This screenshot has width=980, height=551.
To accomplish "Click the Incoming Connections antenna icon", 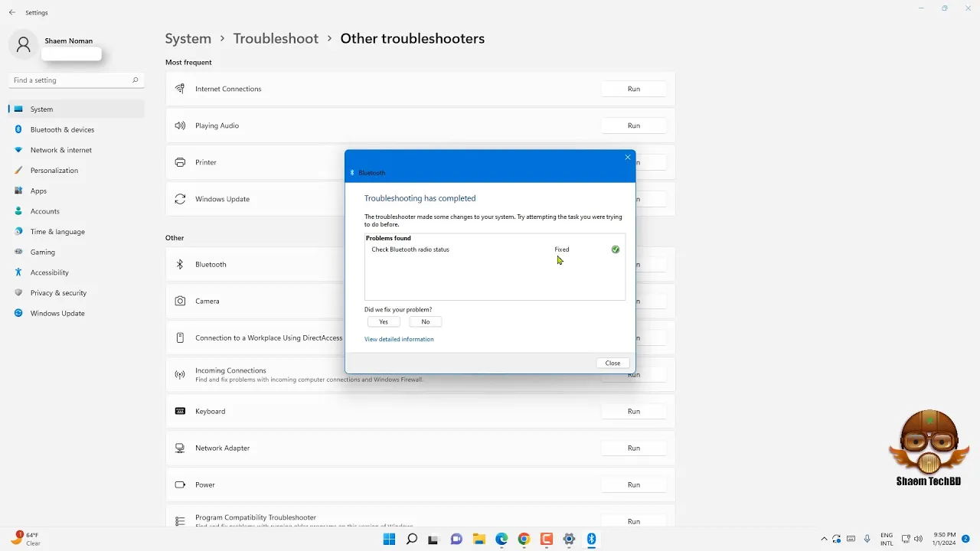I will pos(180,374).
